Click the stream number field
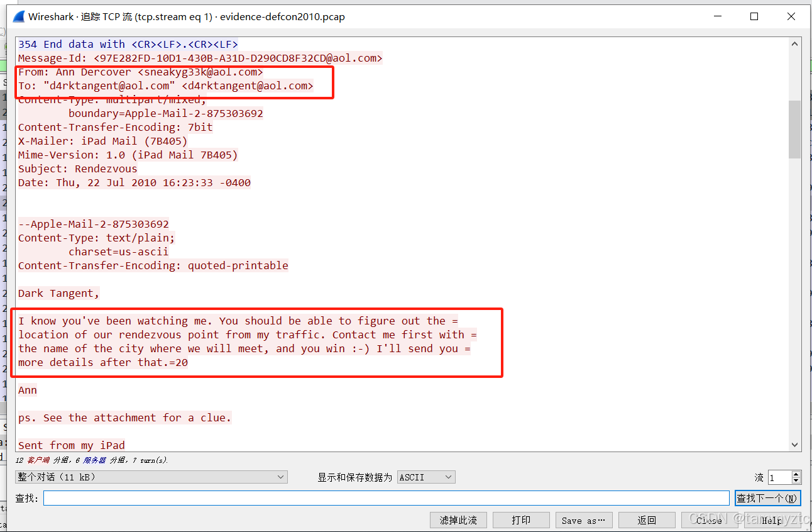Image resolution: width=812 pixels, height=532 pixels. point(780,478)
